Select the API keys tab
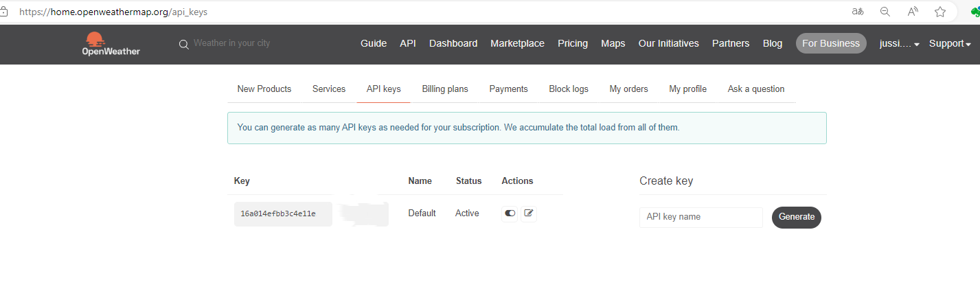This screenshot has height=289, width=980. pos(383,89)
